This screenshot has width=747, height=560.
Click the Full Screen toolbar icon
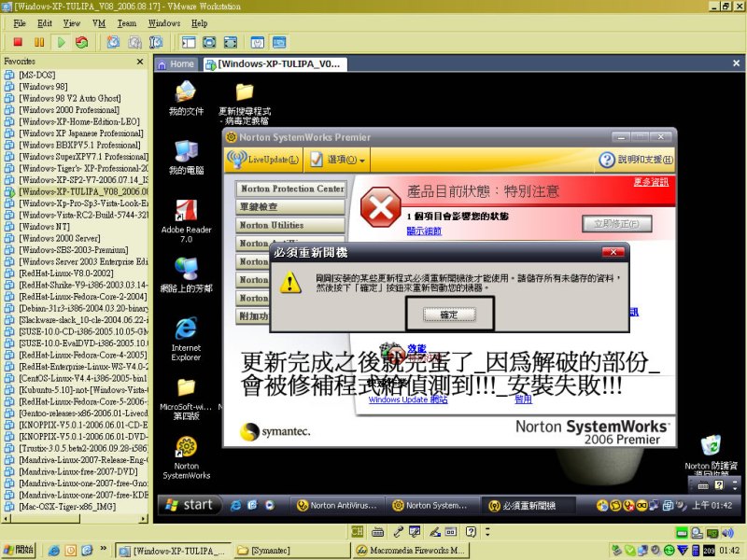209,42
